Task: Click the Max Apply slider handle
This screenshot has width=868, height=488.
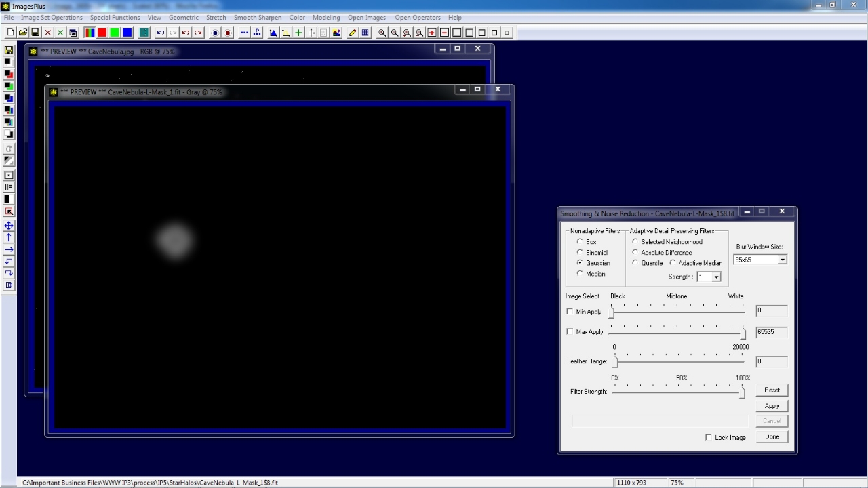Action: click(x=743, y=332)
